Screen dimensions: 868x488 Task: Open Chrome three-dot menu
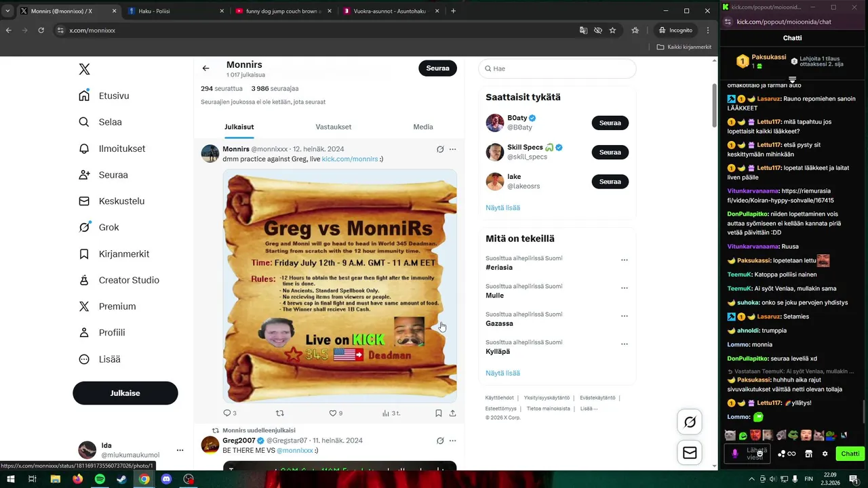[708, 30]
